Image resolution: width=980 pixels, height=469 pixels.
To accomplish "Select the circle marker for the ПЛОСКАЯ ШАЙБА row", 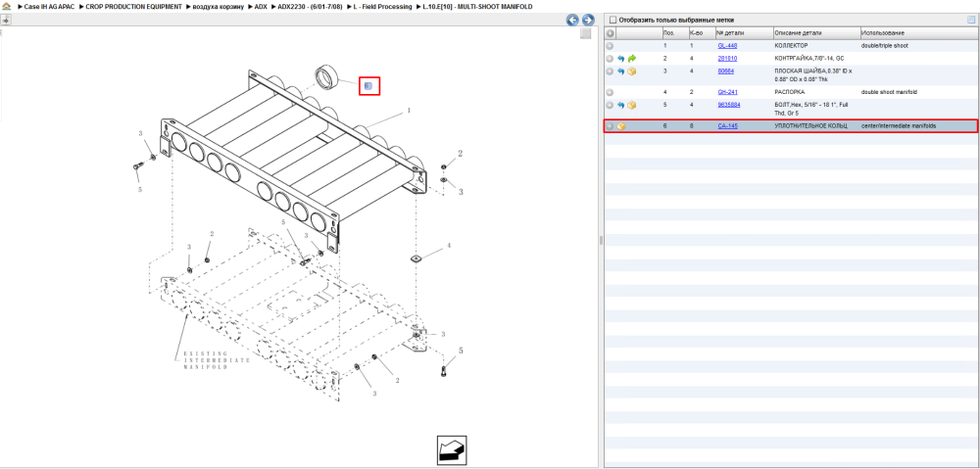I will click(x=610, y=71).
